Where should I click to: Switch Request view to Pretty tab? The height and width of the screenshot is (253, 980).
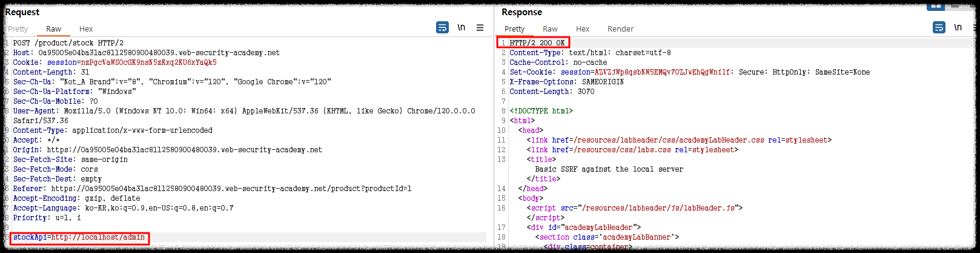click(18, 29)
